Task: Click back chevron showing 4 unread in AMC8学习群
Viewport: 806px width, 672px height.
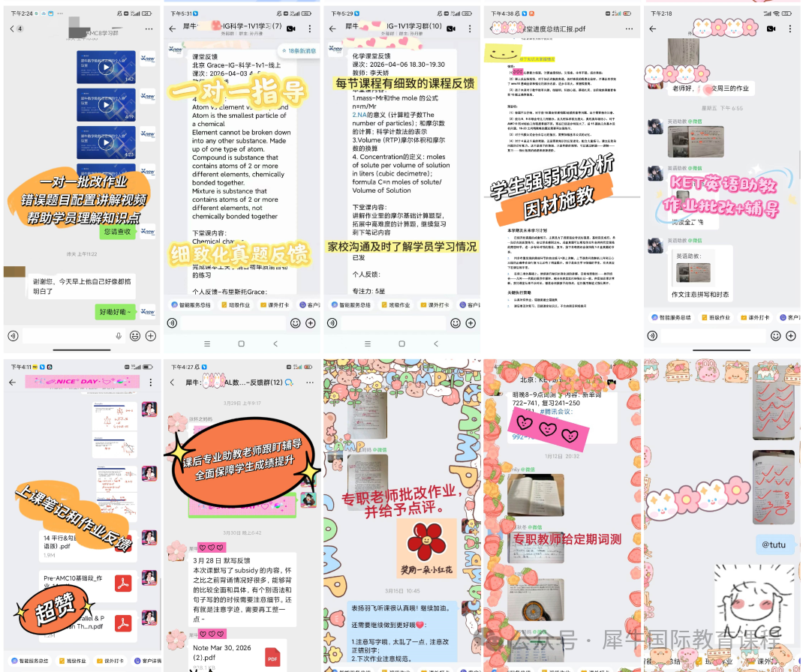Action: [17, 28]
